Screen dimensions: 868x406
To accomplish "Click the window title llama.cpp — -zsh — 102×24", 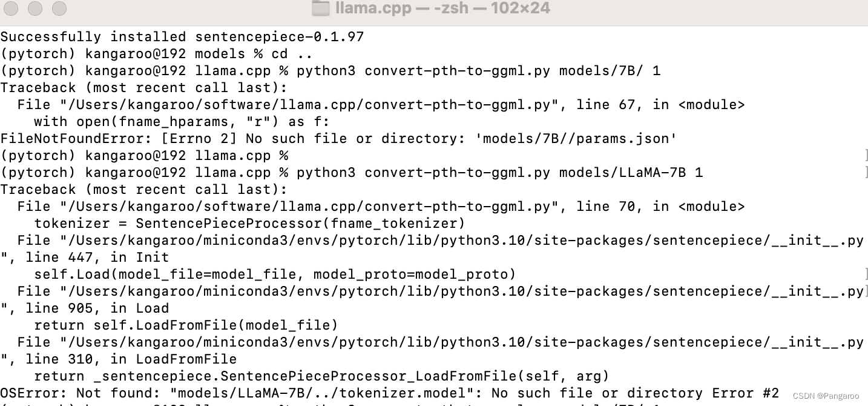I will pyautogui.click(x=442, y=9).
